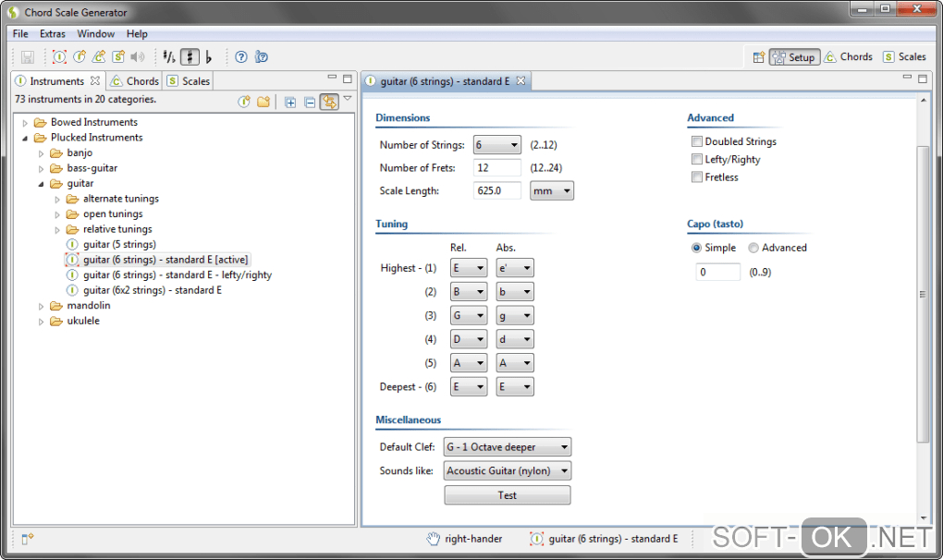Image resolution: width=943 pixels, height=560 pixels.
Task: Select the sharp sign notation button
Action: (190, 57)
